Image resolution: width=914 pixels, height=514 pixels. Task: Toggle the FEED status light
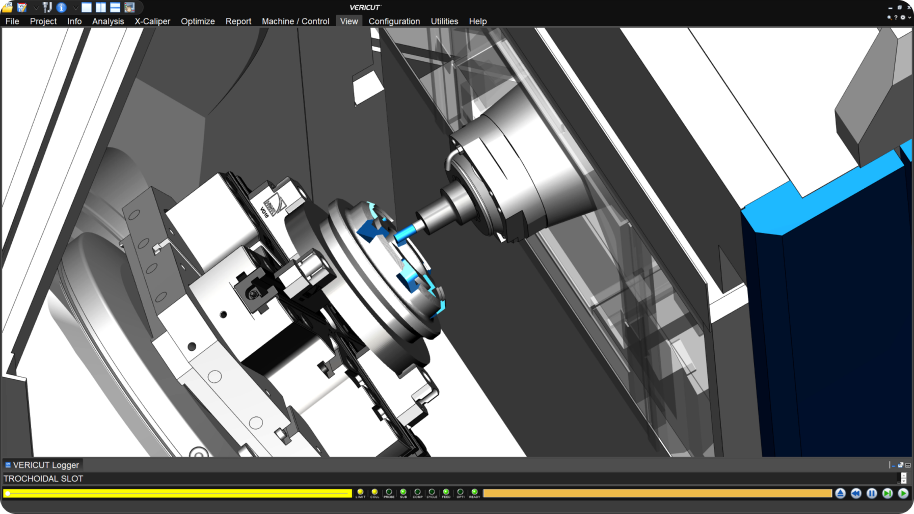446,492
